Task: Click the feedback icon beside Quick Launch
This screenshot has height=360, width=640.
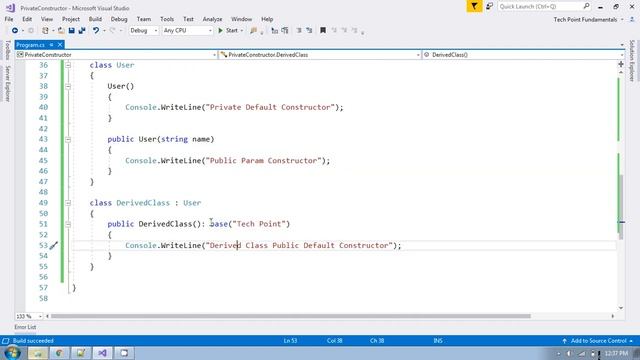Action: click(489, 6)
